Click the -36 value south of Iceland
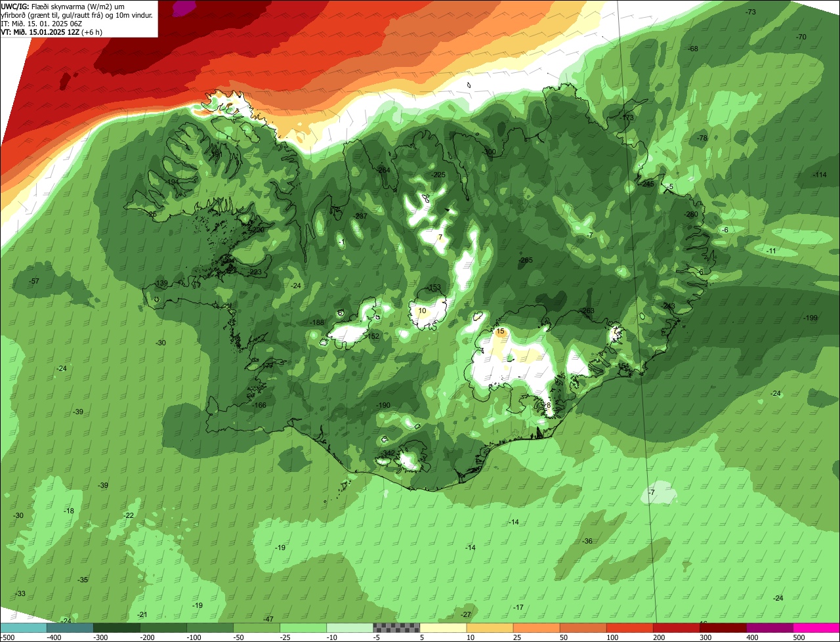840x642 pixels. coord(587,541)
